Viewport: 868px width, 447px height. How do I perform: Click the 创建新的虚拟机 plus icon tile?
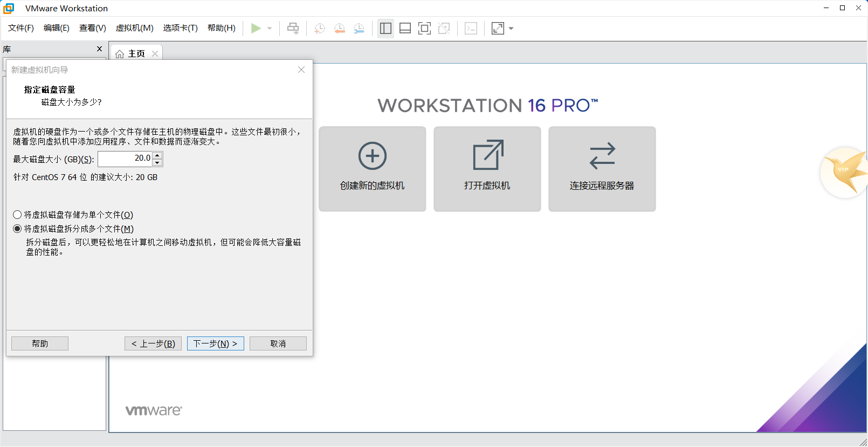(373, 169)
